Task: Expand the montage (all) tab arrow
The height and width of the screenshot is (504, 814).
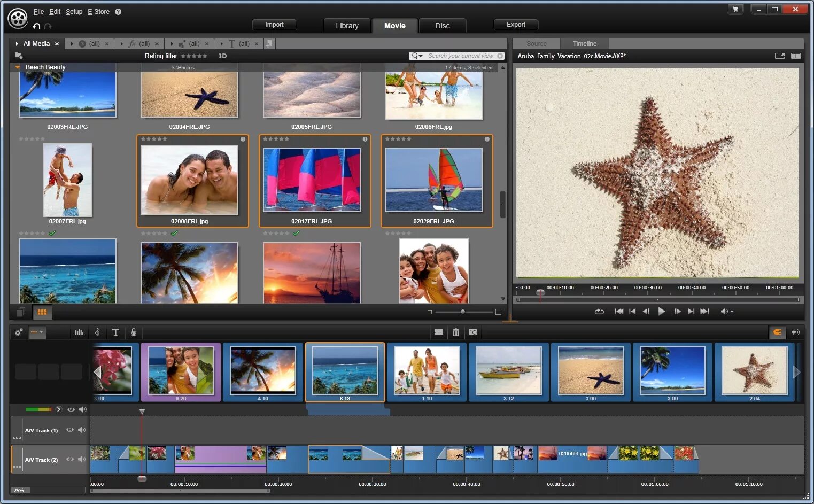Action: click(172, 44)
